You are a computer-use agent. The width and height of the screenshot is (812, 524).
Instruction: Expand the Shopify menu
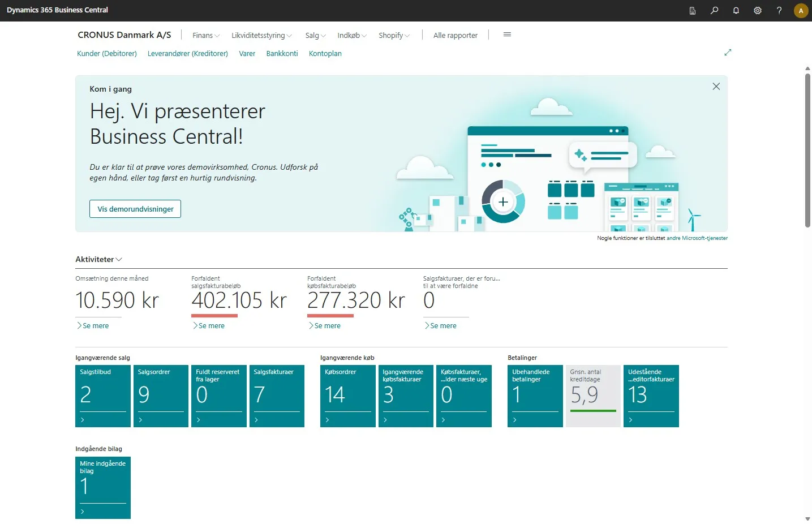pyautogui.click(x=394, y=35)
